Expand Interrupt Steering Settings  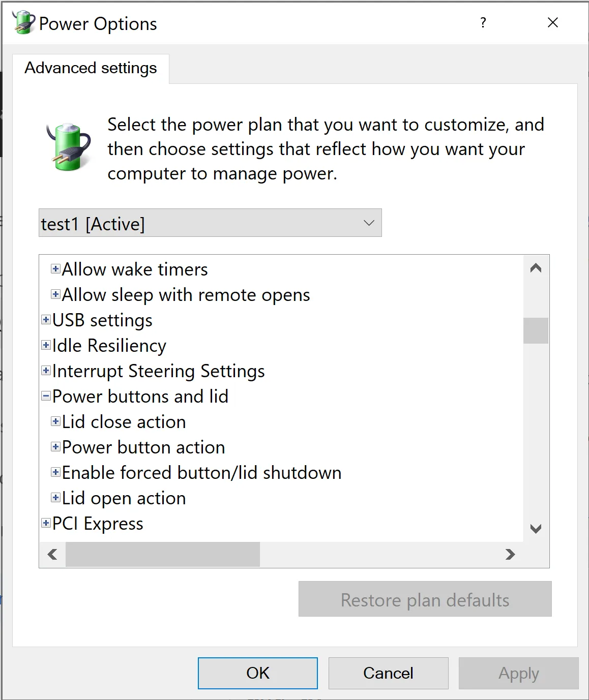45,371
